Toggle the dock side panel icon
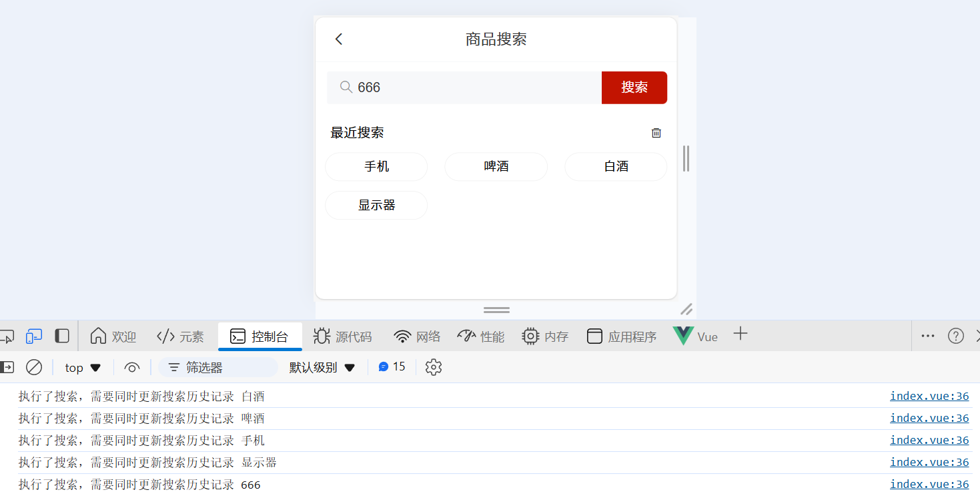Image resolution: width=980 pixels, height=502 pixels. [x=62, y=336]
